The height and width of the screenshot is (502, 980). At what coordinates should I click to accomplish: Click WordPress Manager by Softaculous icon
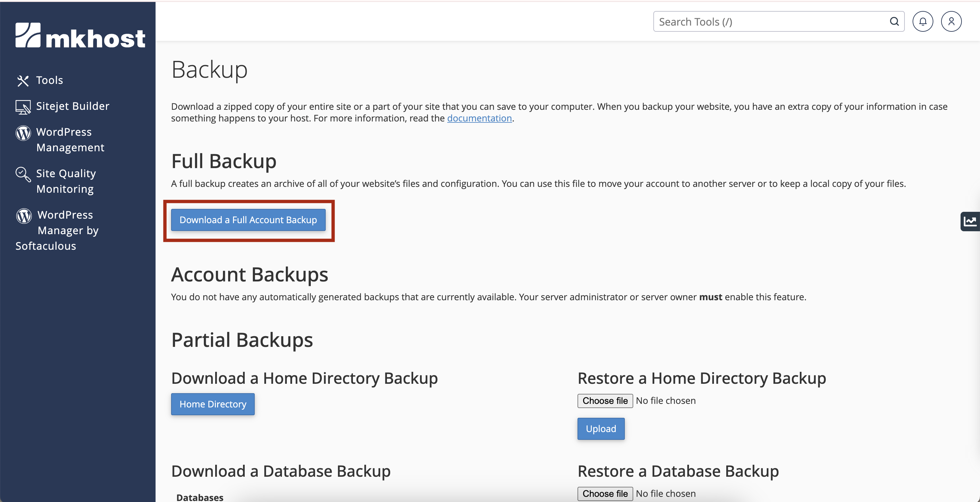(24, 216)
